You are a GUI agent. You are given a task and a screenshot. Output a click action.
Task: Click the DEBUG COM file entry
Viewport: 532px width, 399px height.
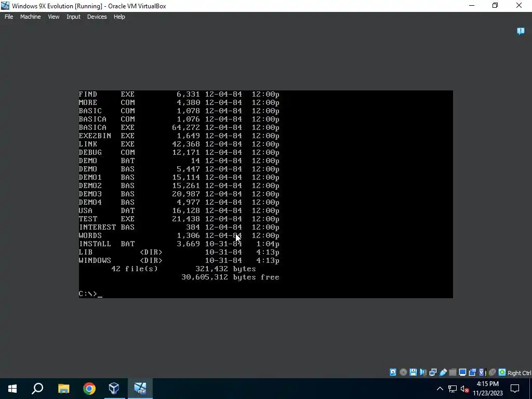pos(179,152)
